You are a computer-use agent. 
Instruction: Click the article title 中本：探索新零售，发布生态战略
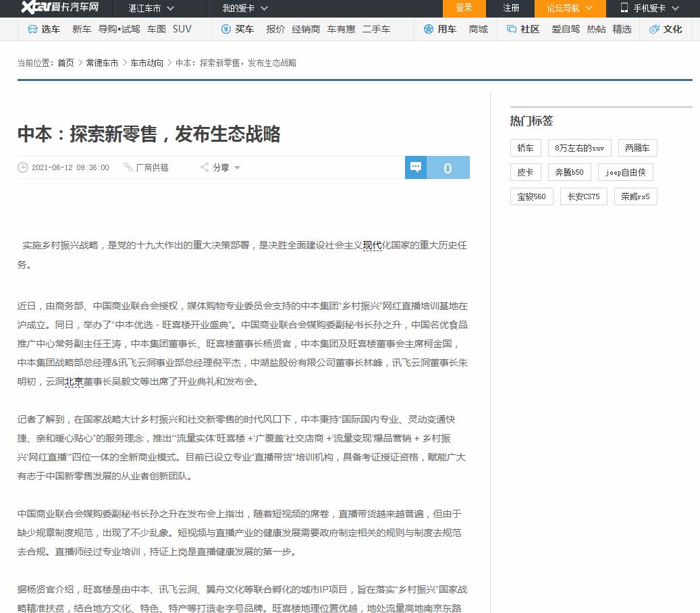(x=149, y=134)
